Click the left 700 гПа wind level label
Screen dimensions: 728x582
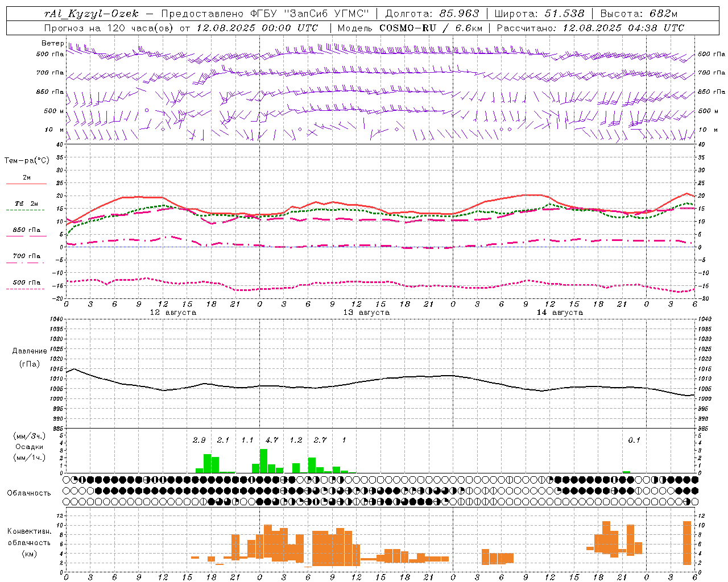pyautogui.click(x=50, y=73)
